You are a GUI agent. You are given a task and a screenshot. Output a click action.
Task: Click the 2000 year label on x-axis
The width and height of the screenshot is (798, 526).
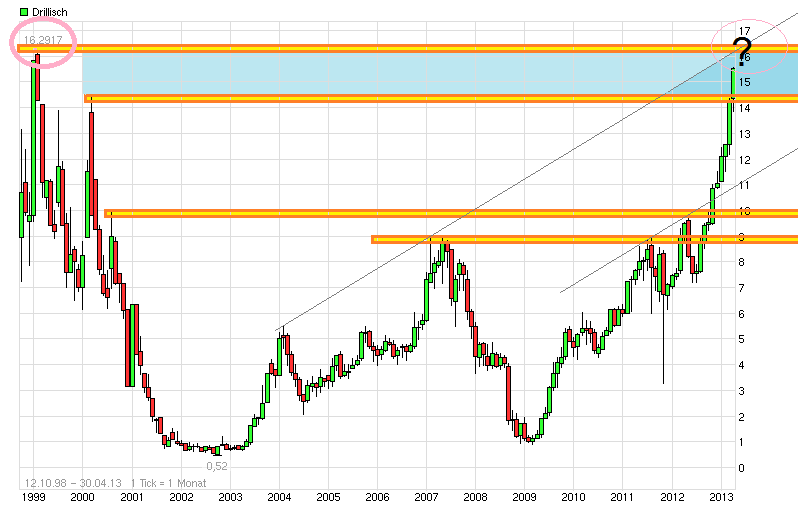(x=82, y=497)
